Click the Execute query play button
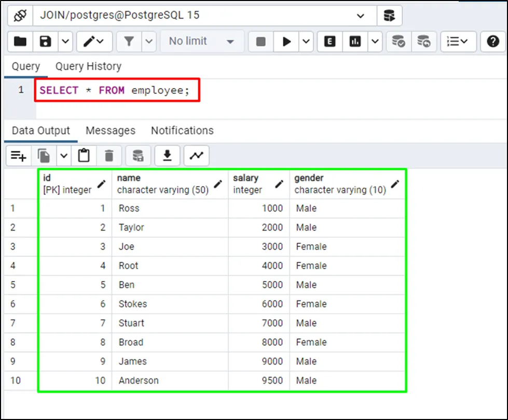The height and width of the screenshot is (420, 508). [x=286, y=42]
